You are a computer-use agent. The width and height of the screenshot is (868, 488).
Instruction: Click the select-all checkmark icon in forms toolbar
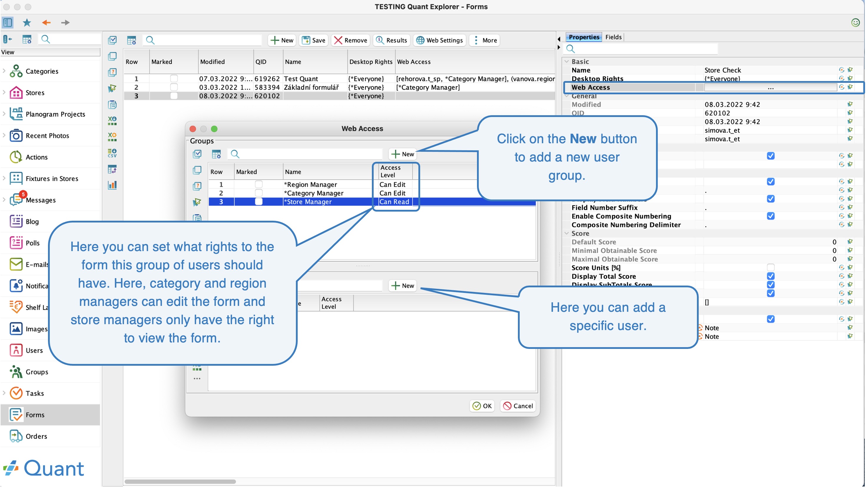(112, 40)
